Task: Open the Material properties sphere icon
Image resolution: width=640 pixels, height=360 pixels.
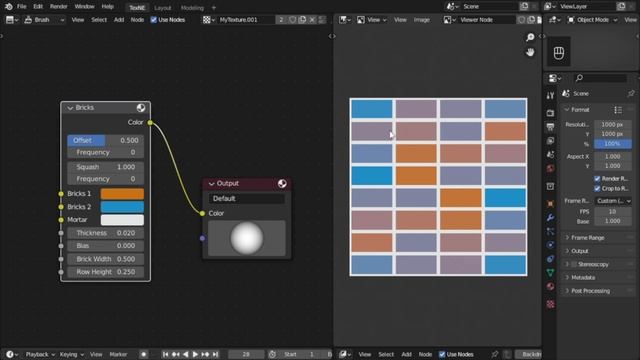Action: click(550, 287)
